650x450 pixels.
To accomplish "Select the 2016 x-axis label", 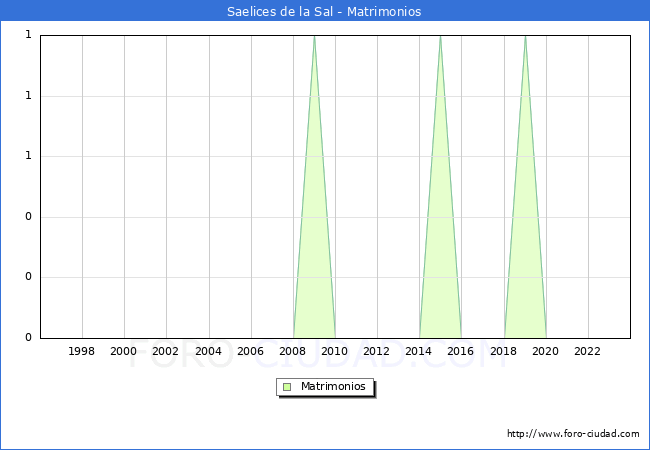I will pos(461,351).
